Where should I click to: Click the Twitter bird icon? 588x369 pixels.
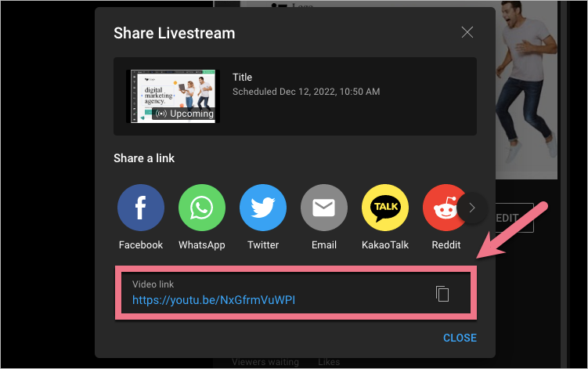pos(263,208)
